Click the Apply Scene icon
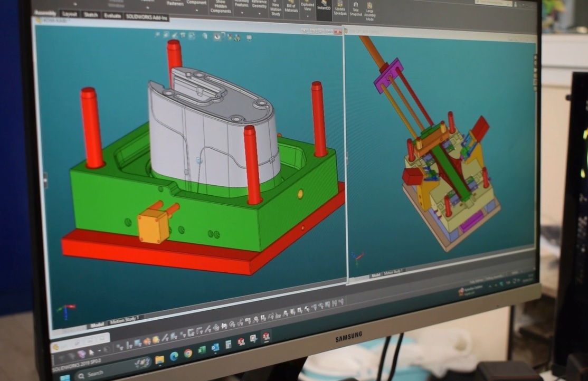This screenshot has height=381, width=588. [x=238, y=37]
